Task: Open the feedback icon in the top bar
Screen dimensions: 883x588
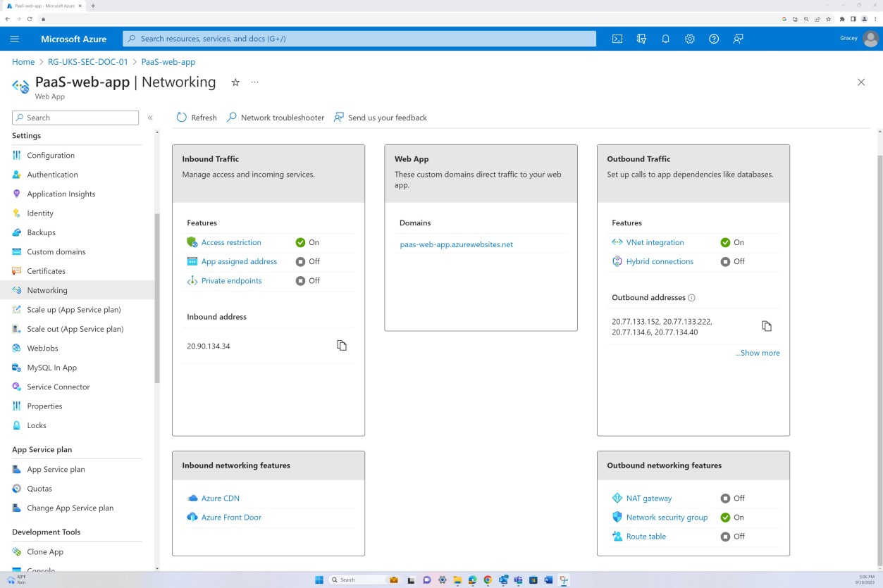Action: click(x=737, y=39)
